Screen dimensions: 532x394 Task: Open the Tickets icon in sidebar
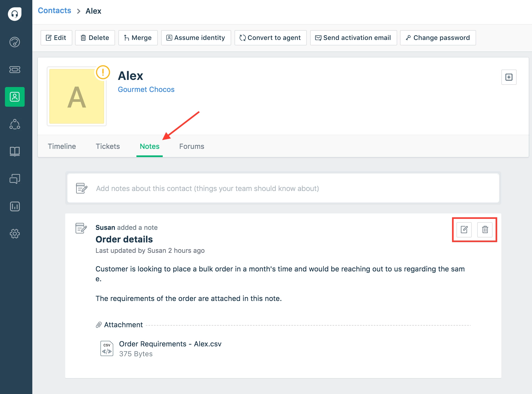point(15,69)
